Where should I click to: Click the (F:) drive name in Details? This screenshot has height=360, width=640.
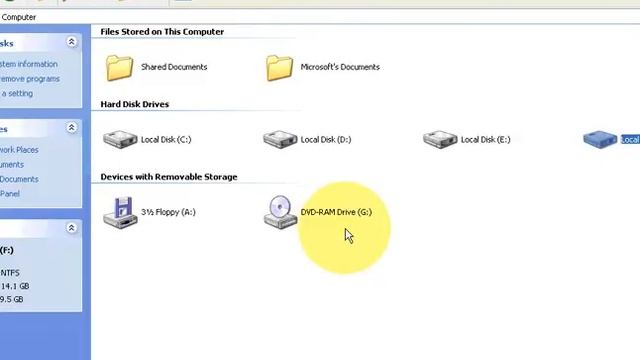[7, 250]
